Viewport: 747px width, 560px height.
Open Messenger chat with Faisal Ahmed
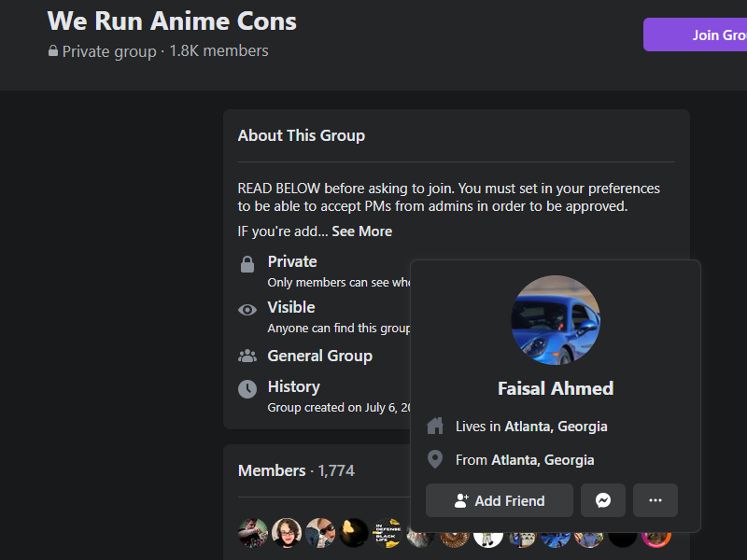tap(603, 500)
